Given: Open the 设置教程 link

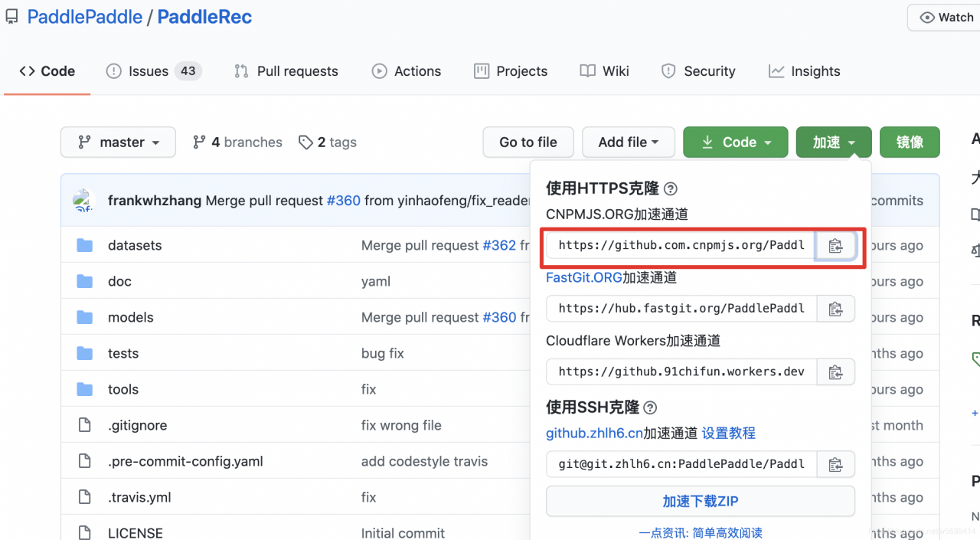Looking at the screenshot, I should tap(729, 434).
